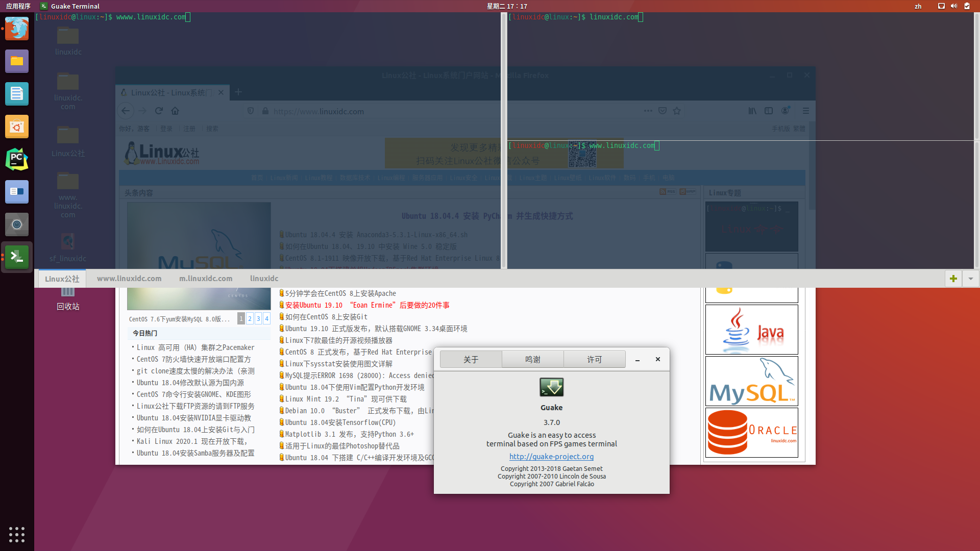Image resolution: width=980 pixels, height=551 pixels.
Task: Open the Linux公社 desktop folder
Action: click(68, 142)
